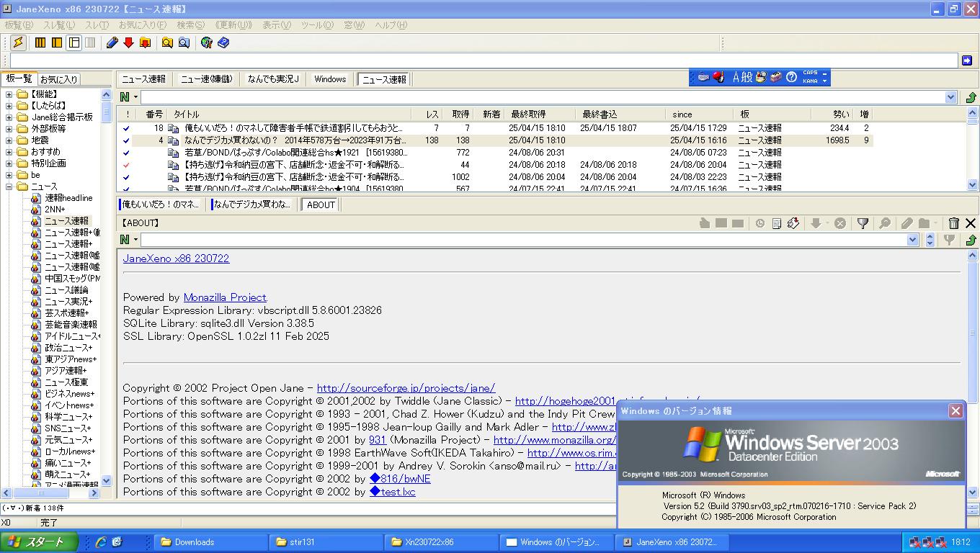Open the blue help book icon
This screenshot has width=980, height=553.
(x=223, y=42)
